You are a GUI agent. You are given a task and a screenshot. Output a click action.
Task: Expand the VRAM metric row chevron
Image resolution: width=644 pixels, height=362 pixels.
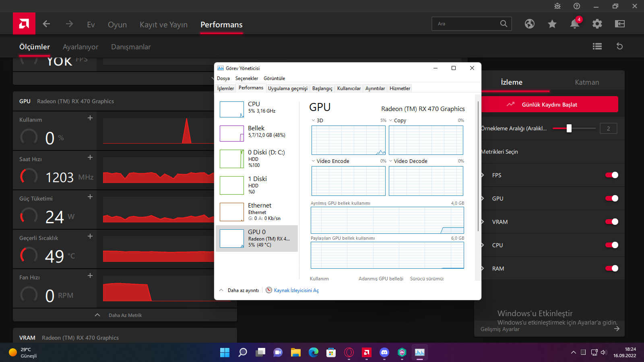click(x=483, y=222)
